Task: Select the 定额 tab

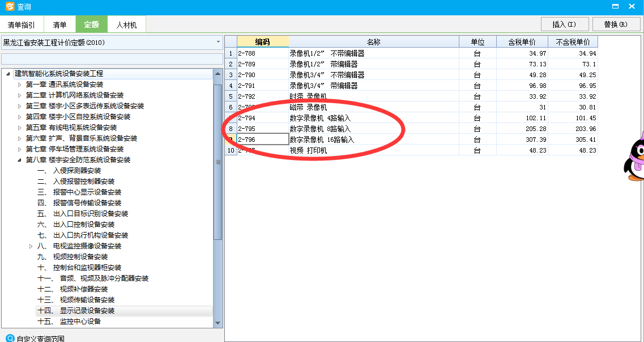Action: coord(92,24)
